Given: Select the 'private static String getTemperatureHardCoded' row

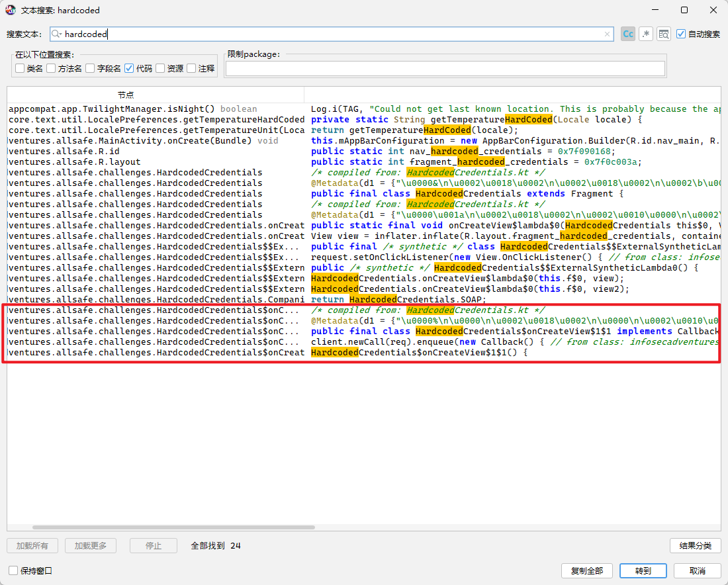Looking at the screenshot, I should coord(364,120).
